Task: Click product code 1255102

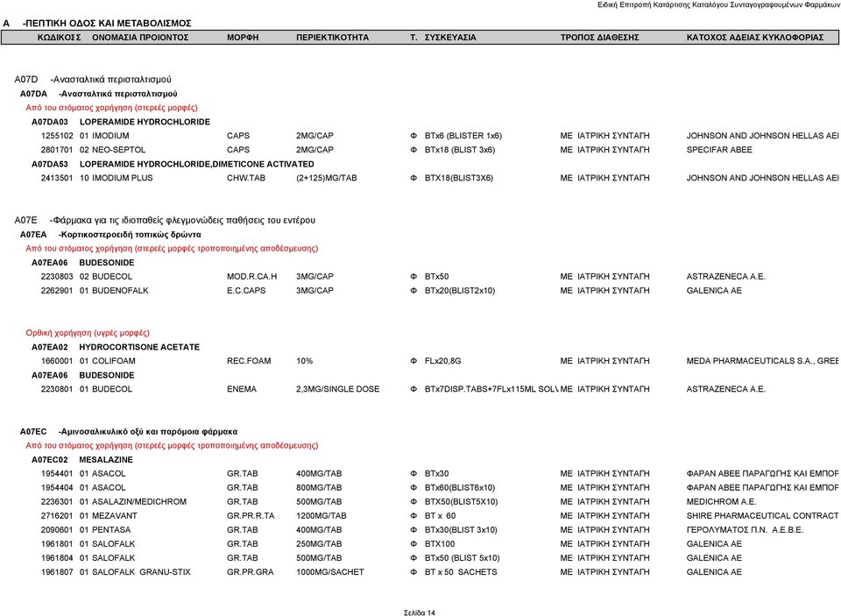Action: pos(57,136)
